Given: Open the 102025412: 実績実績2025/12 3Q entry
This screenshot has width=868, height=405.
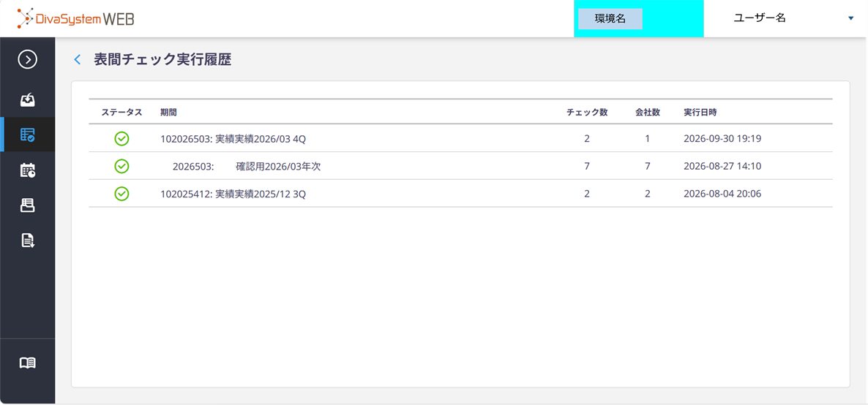Looking at the screenshot, I should point(233,194).
